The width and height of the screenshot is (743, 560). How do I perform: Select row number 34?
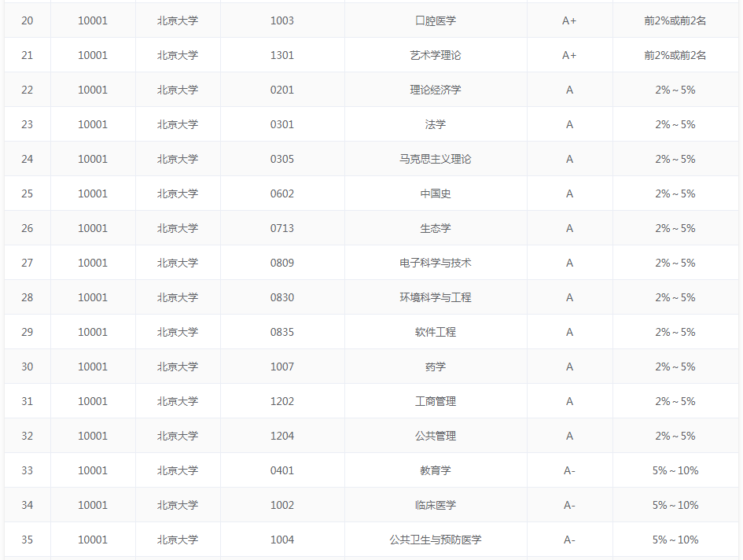pyautogui.click(x=27, y=506)
